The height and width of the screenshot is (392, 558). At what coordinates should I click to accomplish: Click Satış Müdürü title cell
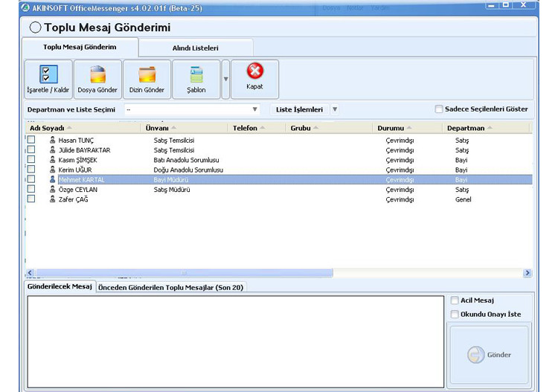(172, 190)
